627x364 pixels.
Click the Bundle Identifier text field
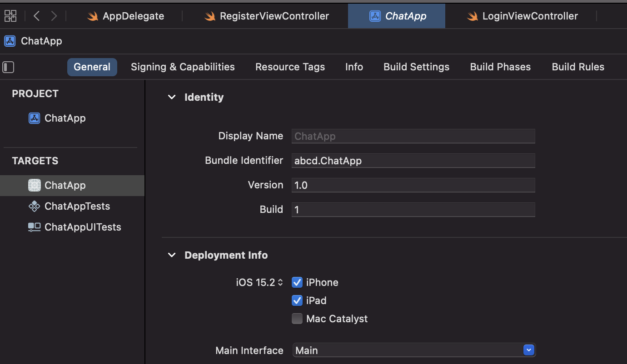(x=413, y=161)
